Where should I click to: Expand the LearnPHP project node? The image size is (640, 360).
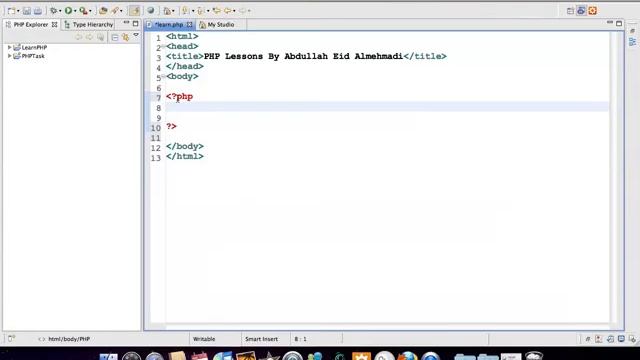(9, 47)
